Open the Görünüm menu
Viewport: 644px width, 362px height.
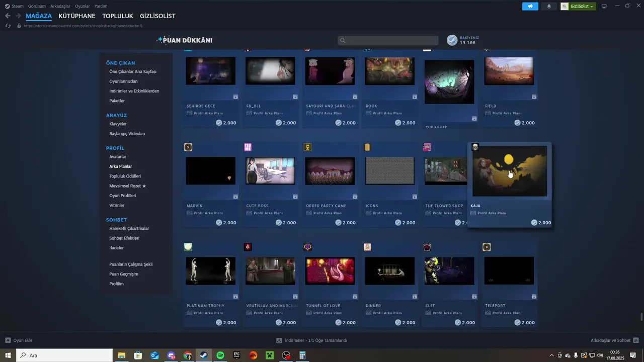[x=37, y=6]
